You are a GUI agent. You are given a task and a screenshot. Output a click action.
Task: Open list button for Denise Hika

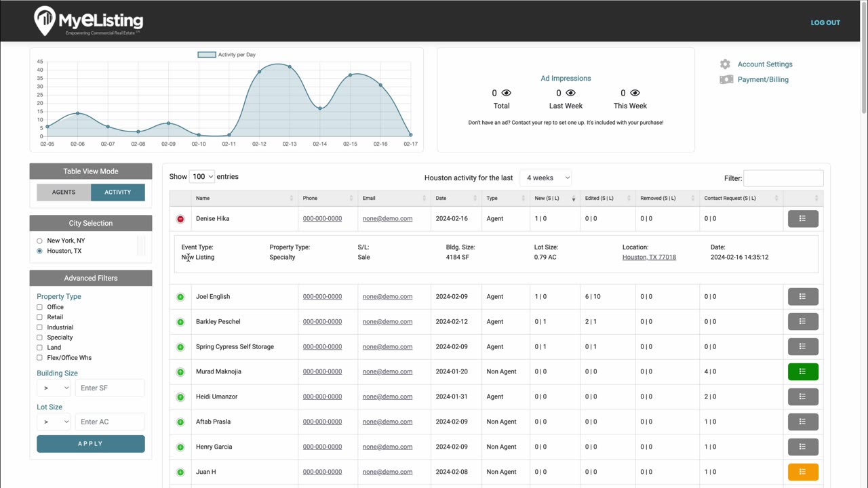pos(803,219)
